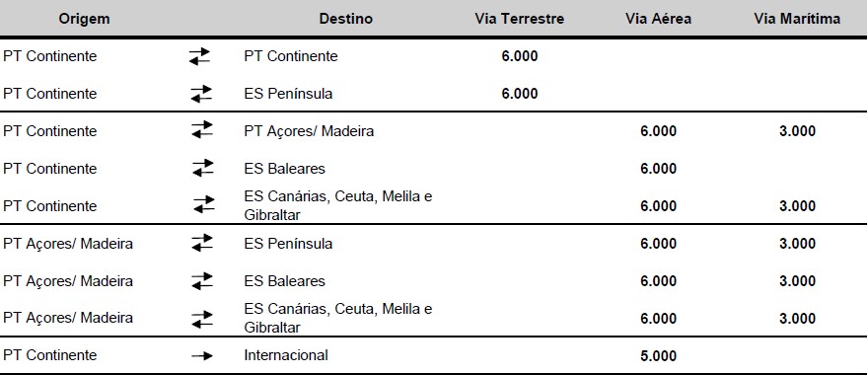Click last ES Canárias, Ceuta, Melila e Gibraltar cell
The height and width of the screenshot is (375, 868).
(338, 318)
